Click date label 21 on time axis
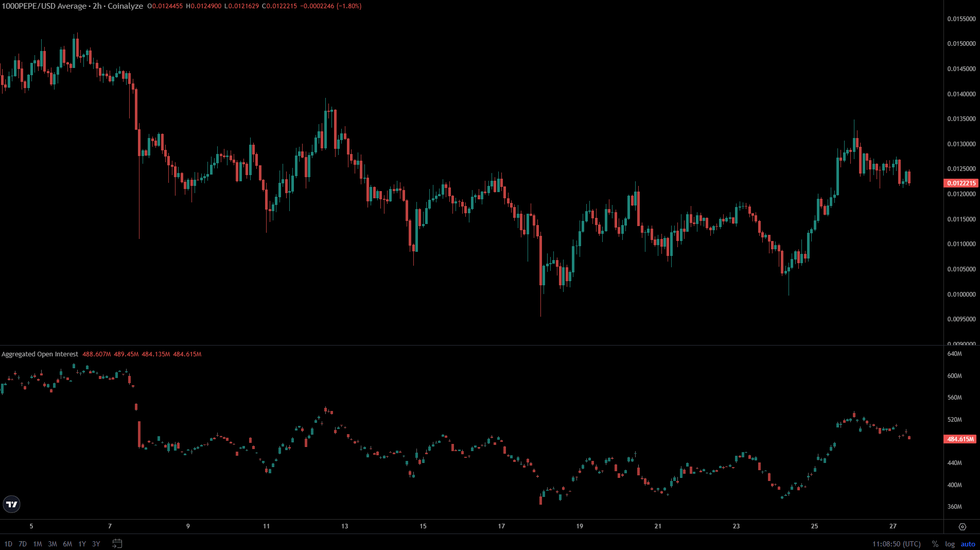 (x=658, y=526)
